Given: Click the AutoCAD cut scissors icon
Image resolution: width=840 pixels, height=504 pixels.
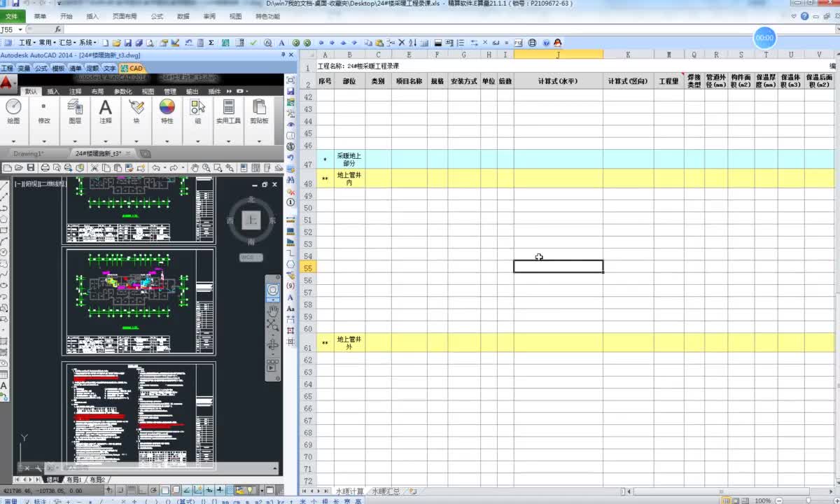Looking at the screenshot, I should pos(94,167).
